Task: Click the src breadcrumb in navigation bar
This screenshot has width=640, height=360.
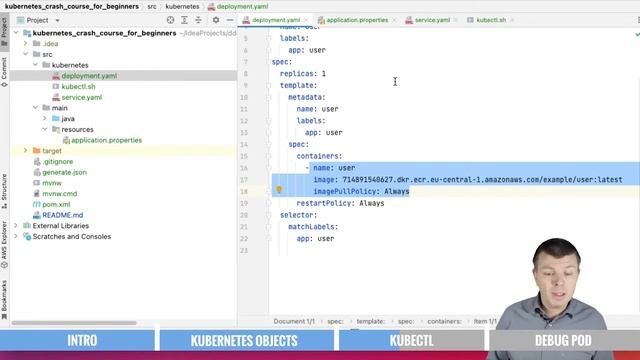Action: pyautogui.click(x=152, y=7)
